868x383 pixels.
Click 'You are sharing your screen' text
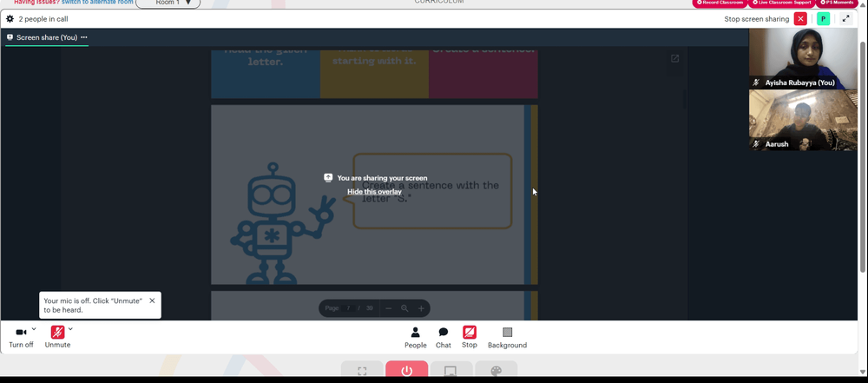click(382, 178)
